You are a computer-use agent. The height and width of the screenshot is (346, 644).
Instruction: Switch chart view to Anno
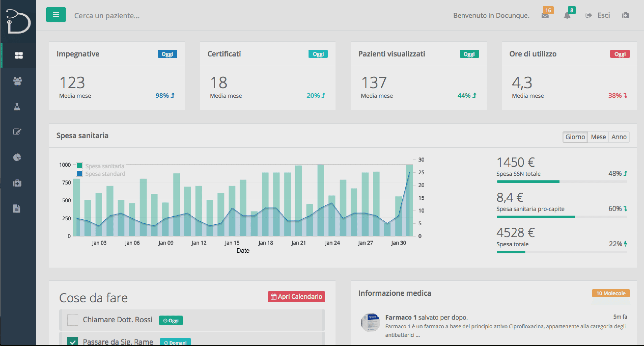(619, 137)
